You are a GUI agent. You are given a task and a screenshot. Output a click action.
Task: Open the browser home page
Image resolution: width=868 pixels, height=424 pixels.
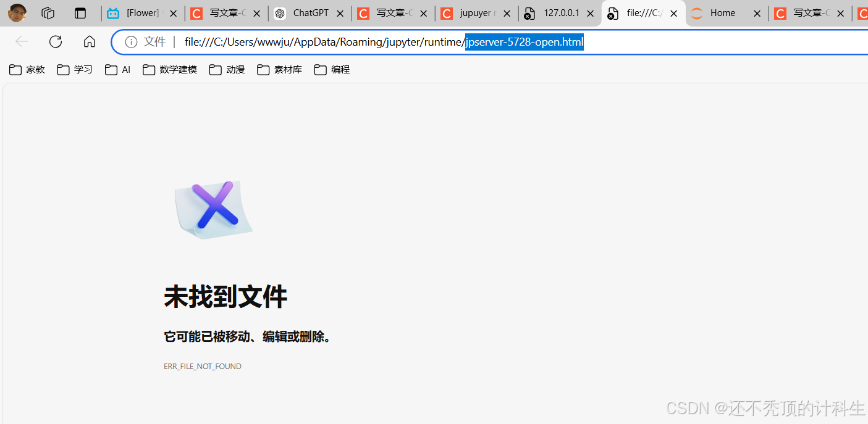[x=89, y=41]
